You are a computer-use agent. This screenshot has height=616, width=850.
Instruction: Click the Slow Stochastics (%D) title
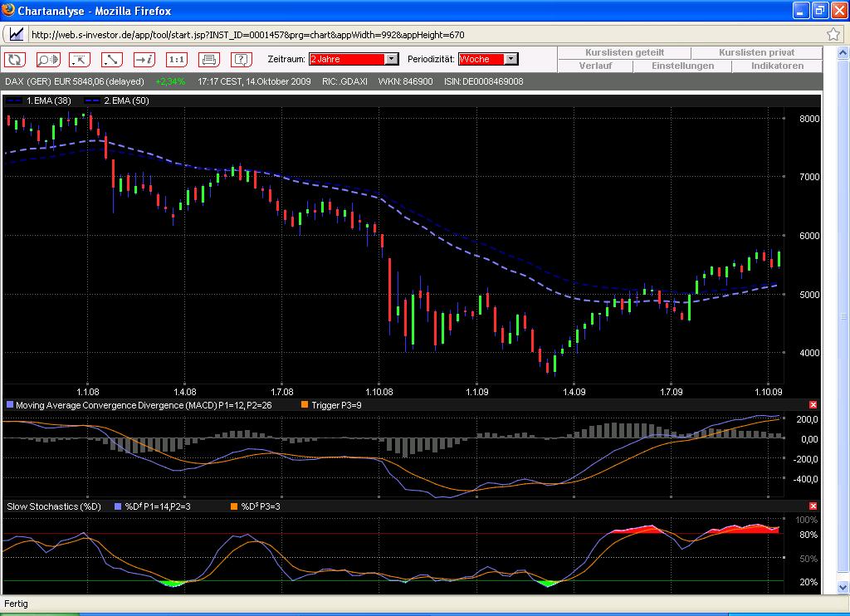54,506
